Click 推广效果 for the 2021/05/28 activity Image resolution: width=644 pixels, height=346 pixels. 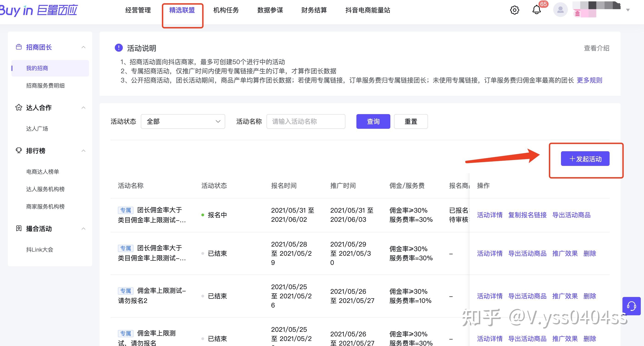(x=565, y=253)
